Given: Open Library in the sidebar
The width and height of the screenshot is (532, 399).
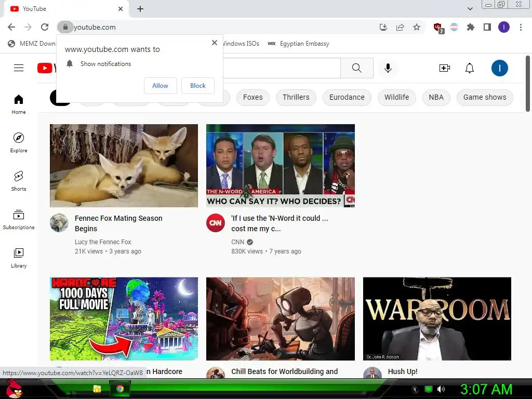Looking at the screenshot, I should (x=19, y=258).
